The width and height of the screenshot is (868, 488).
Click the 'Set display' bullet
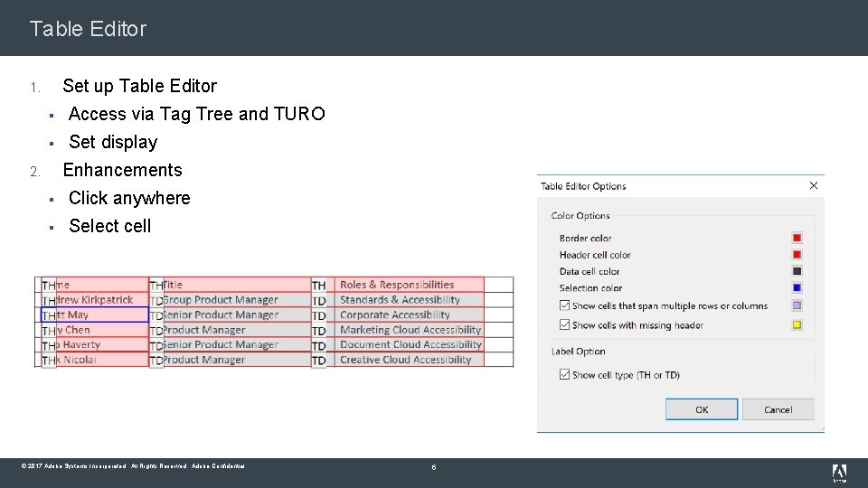point(113,142)
